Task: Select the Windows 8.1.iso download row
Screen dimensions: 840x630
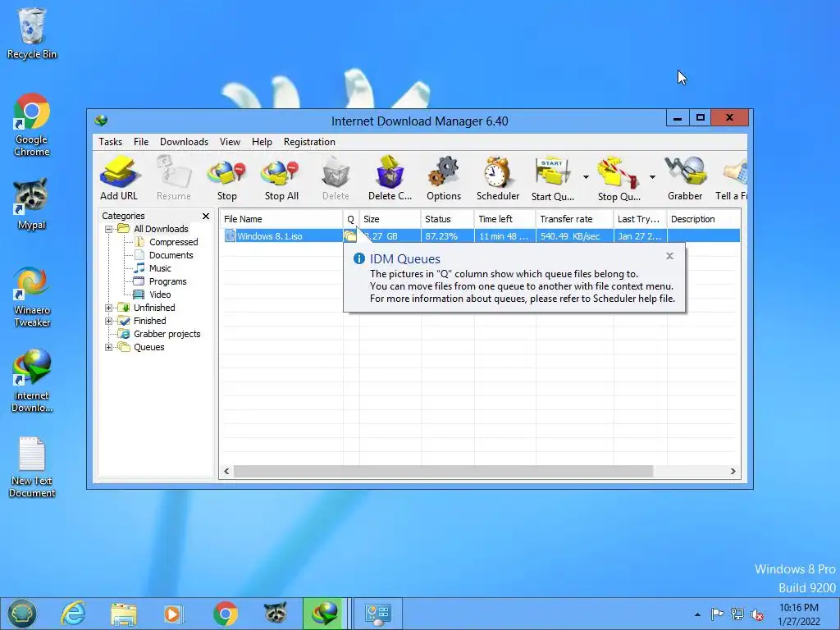Action: coord(480,235)
